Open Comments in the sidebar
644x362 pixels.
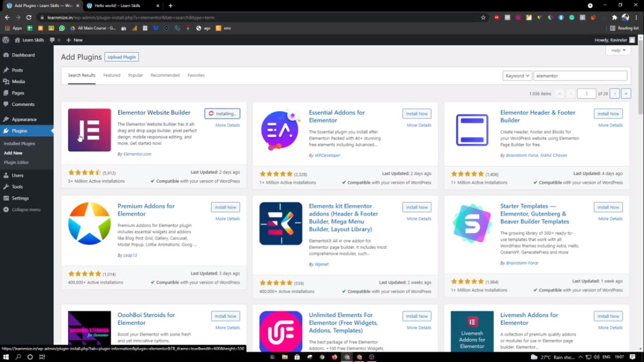tap(23, 104)
